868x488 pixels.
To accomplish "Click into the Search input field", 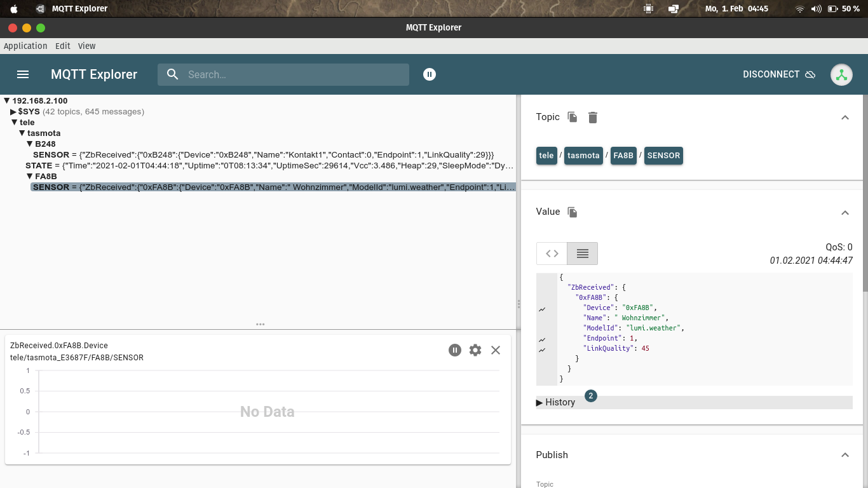I will point(292,74).
